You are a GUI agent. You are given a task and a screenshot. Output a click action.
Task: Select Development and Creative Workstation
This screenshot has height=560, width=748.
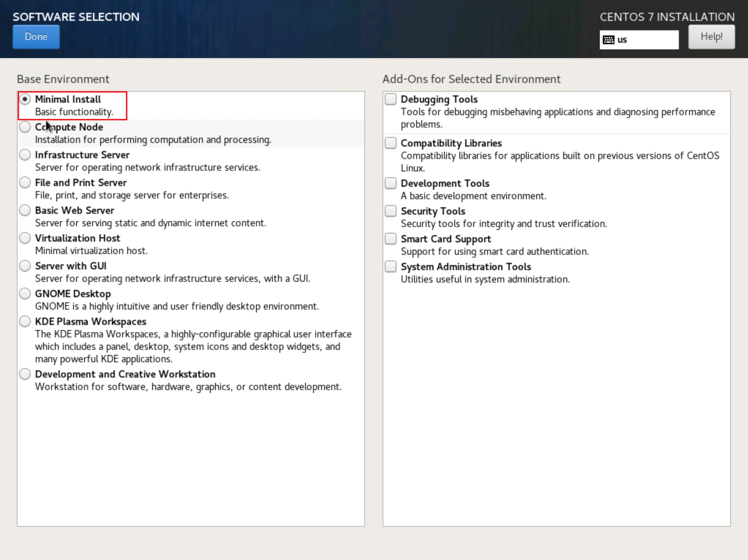coord(25,374)
